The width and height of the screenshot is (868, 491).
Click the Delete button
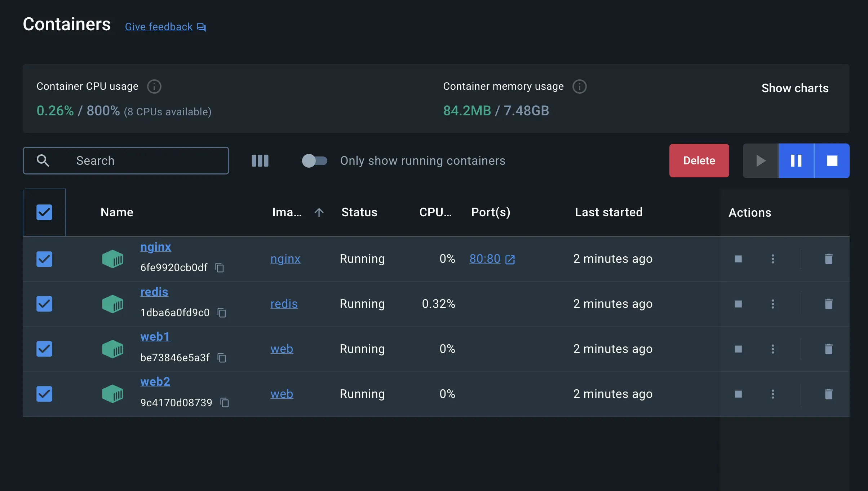tap(699, 160)
